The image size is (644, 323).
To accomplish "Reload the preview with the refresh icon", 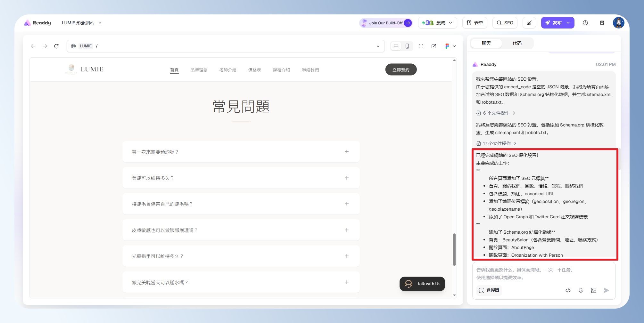I will (x=56, y=46).
